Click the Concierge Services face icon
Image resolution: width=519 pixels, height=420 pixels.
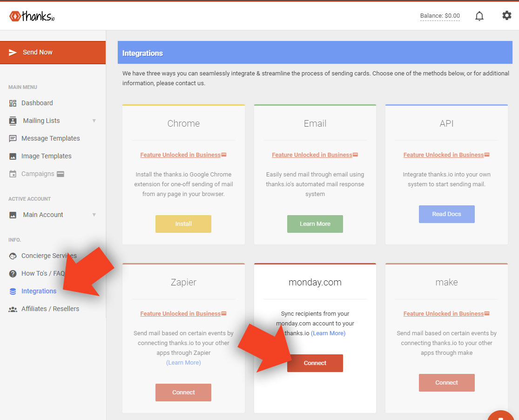click(13, 256)
